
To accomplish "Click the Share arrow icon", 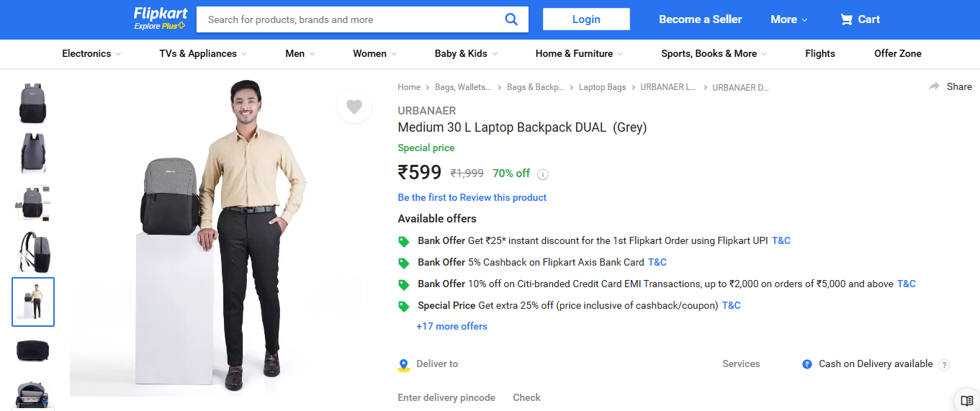I will click(x=935, y=86).
